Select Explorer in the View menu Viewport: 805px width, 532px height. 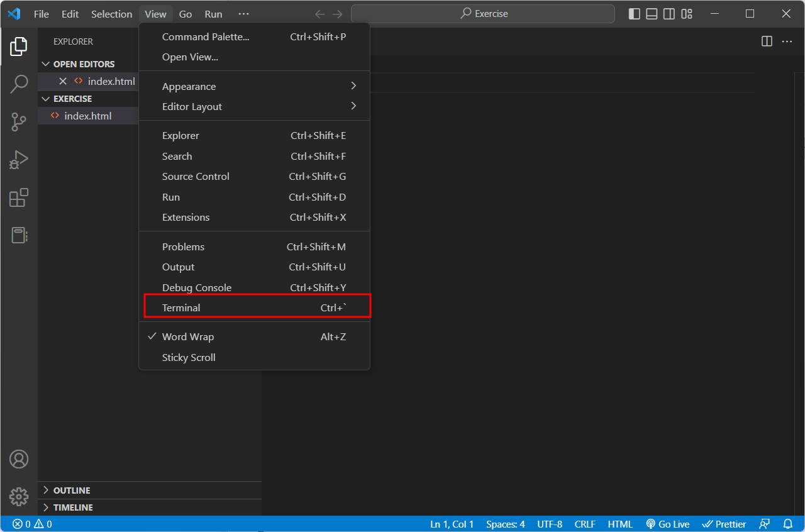tap(254, 136)
